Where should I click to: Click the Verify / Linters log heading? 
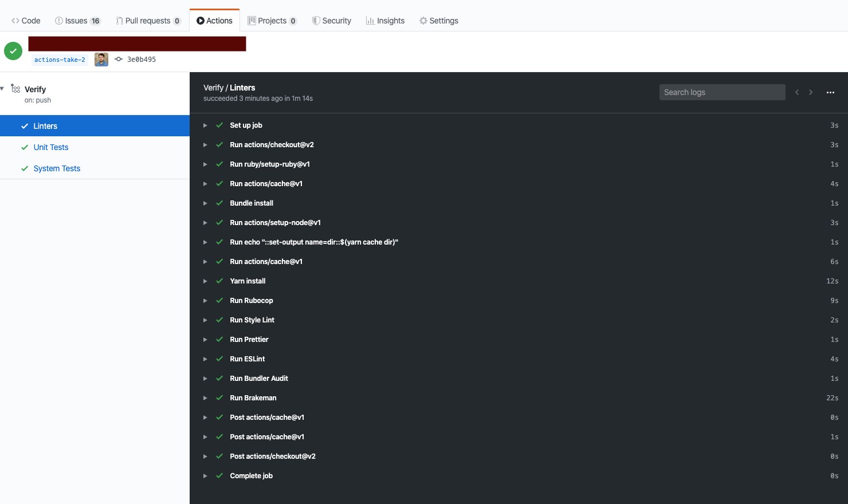[x=229, y=88]
